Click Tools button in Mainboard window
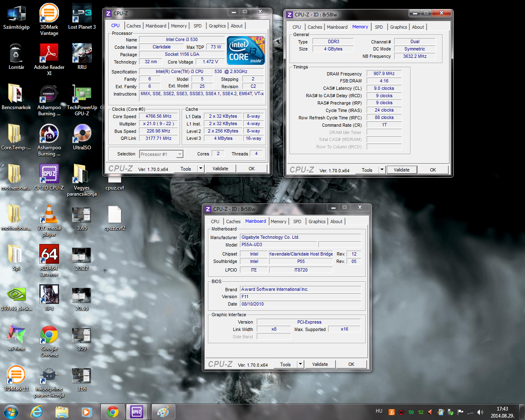The height and width of the screenshot is (420, 525). (285, 364)
